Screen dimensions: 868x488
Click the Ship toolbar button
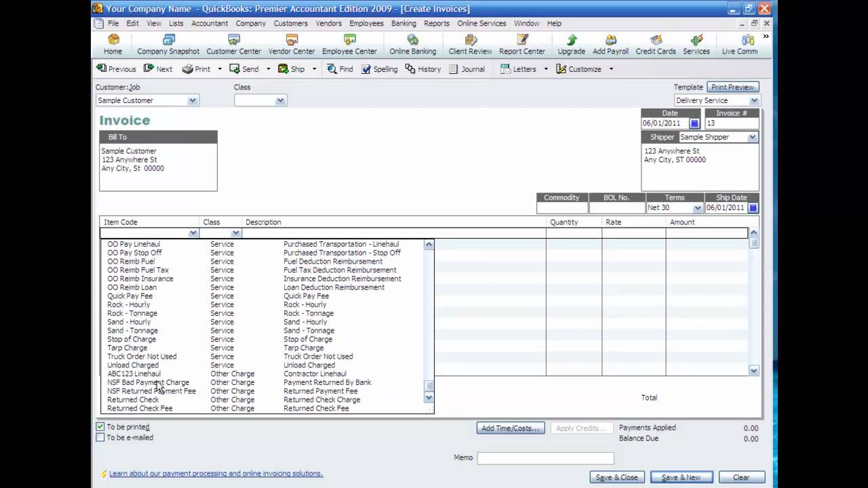click(x=292, y=69)
